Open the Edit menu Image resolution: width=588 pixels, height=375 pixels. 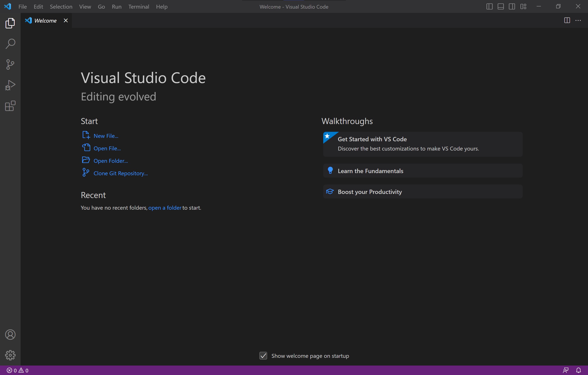38,7
